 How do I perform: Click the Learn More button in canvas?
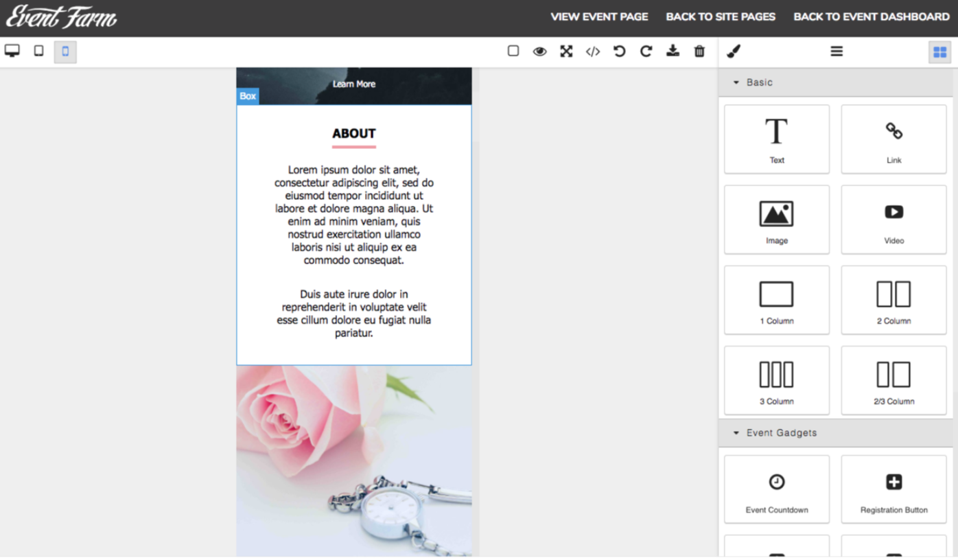point(354,84)
